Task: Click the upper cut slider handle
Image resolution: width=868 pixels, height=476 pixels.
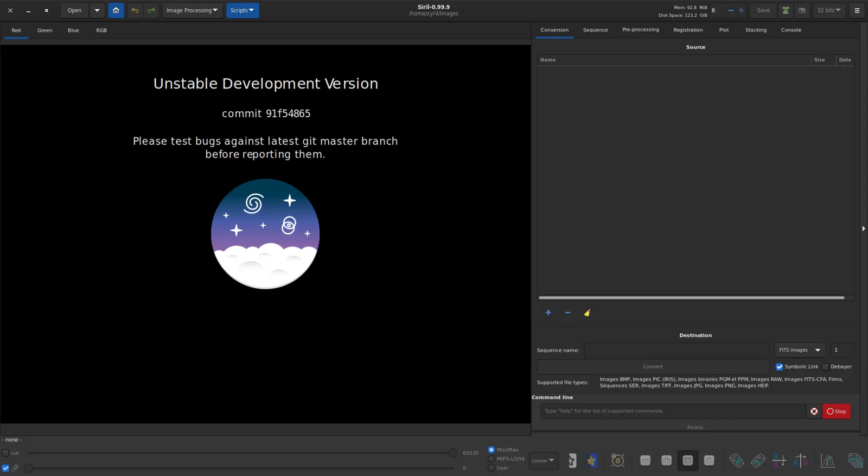Action: [452, 453]
